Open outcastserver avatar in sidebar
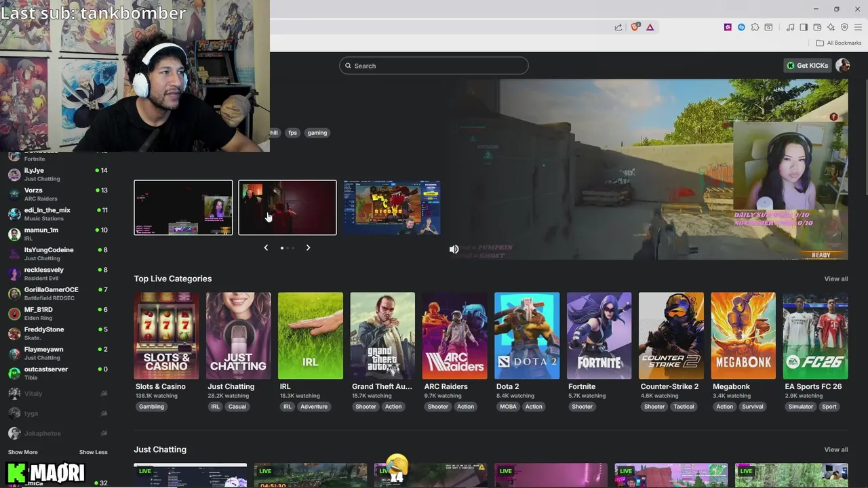The width and height of the screenshot is (868, 488). coord(14,373)
